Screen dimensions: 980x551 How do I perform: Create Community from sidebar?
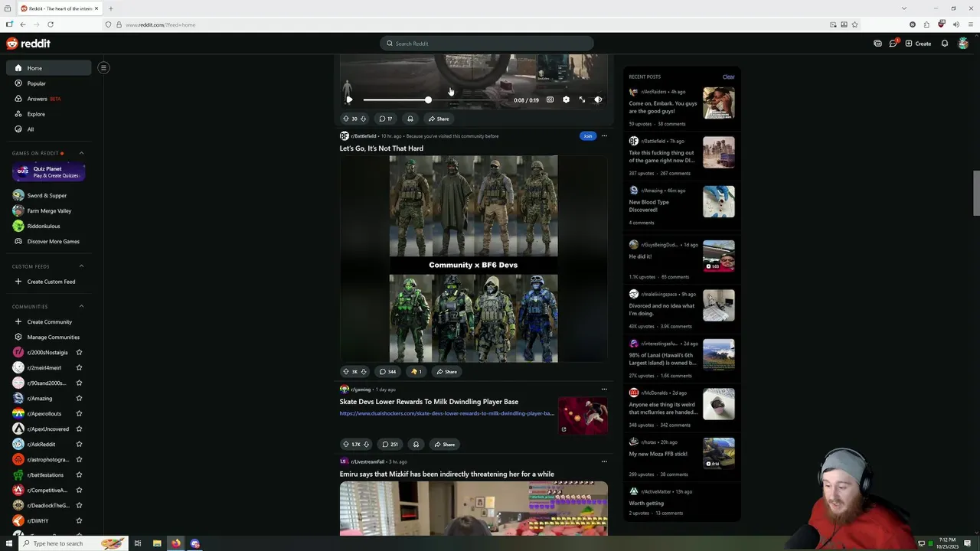tap(50, 322)
